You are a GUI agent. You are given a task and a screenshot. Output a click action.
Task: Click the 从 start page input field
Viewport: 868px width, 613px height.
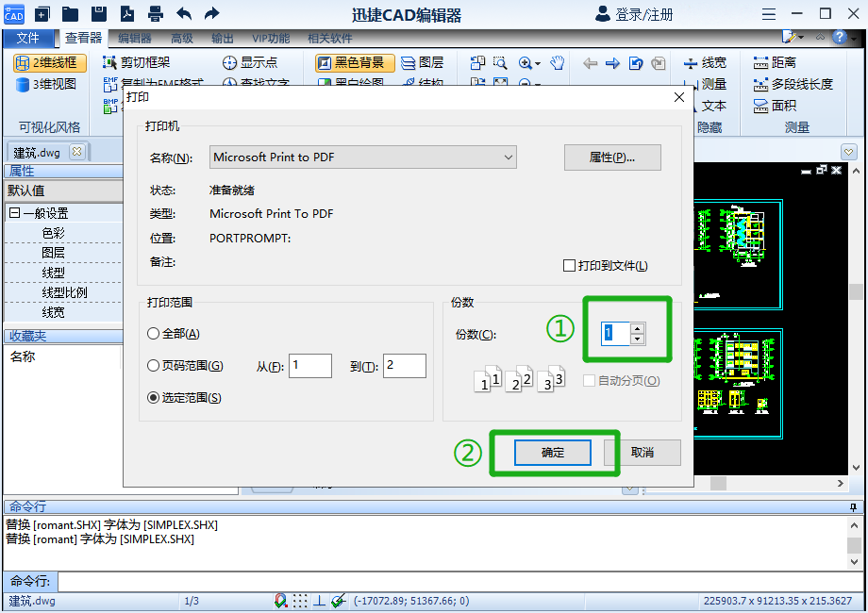[x=310, y=366]
